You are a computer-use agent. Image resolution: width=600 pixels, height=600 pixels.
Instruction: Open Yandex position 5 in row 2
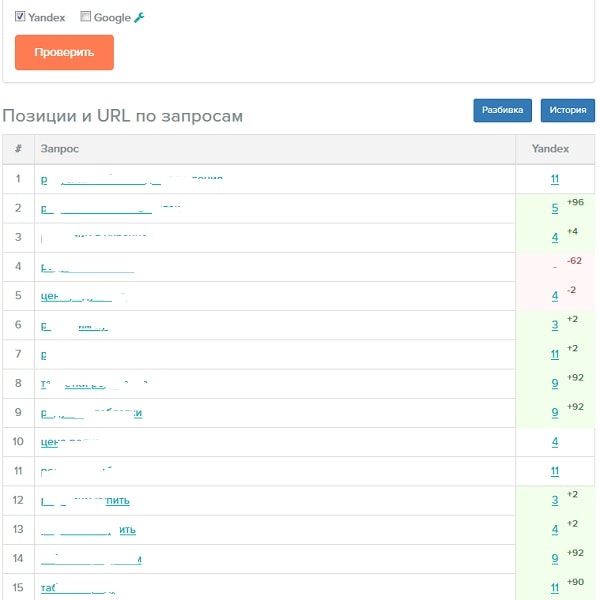554,209
